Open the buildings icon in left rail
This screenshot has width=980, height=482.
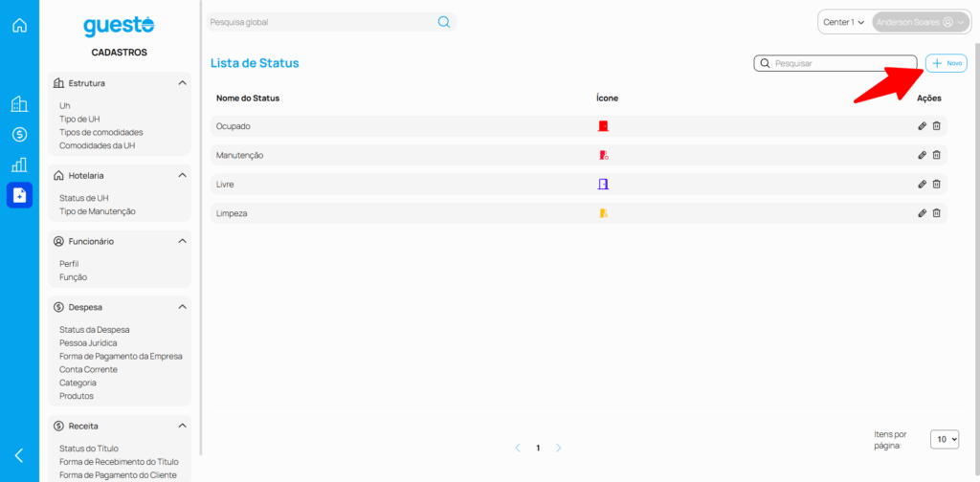coord(19,104)
